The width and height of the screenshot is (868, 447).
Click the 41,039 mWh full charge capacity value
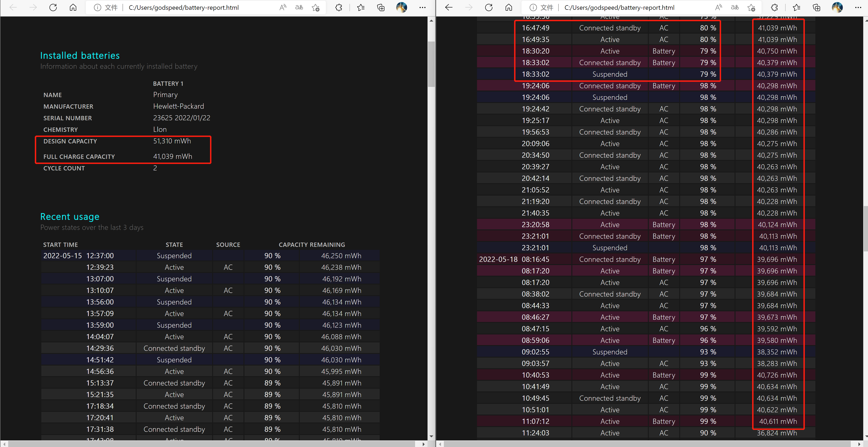172,156
